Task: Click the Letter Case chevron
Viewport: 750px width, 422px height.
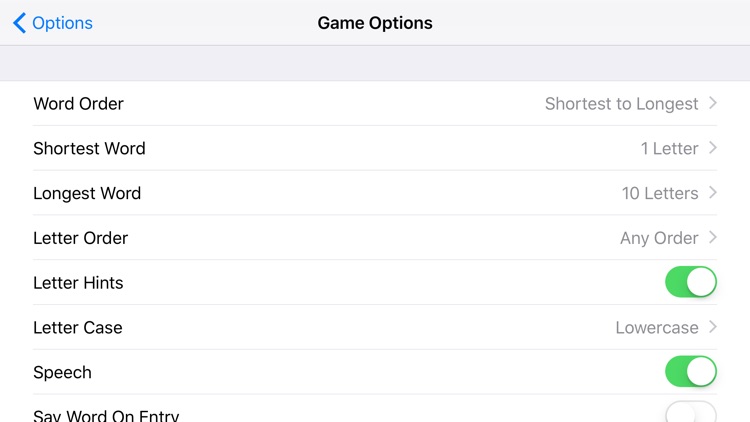Action: (x=713, y=327)
